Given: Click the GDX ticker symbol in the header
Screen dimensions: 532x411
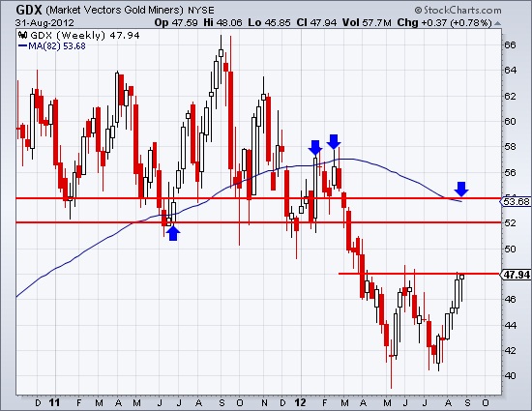Looking at the screenshot, I should tap(28, 10).
